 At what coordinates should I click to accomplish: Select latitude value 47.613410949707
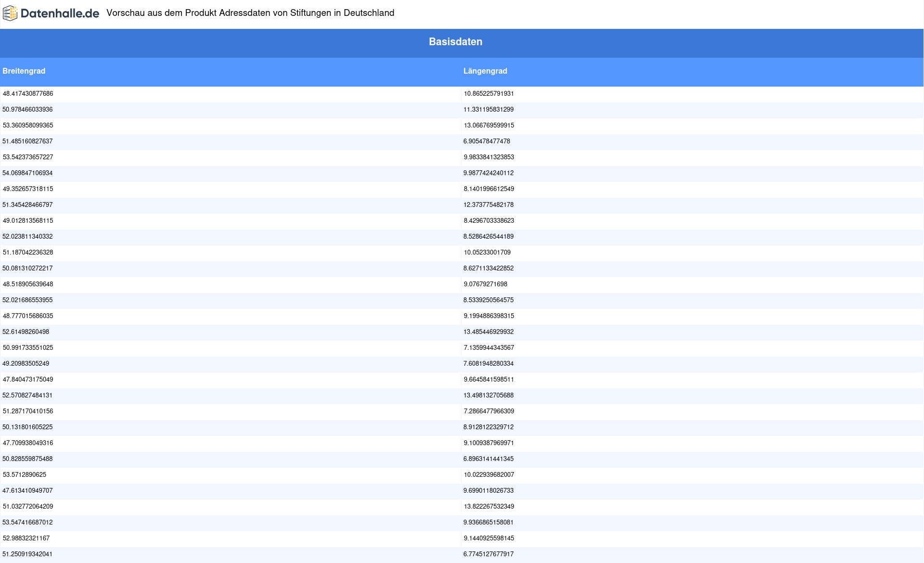tap(27, 491)
